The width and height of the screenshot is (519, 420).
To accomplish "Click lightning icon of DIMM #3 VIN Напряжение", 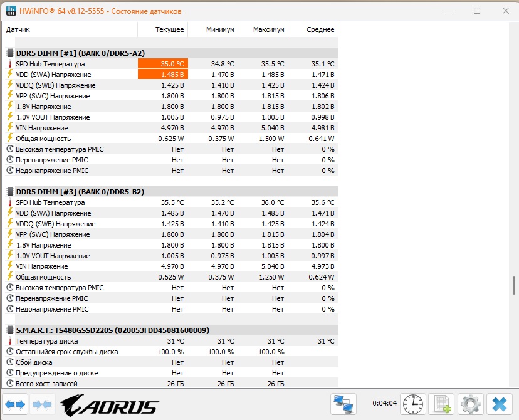I will click(10, 266).
